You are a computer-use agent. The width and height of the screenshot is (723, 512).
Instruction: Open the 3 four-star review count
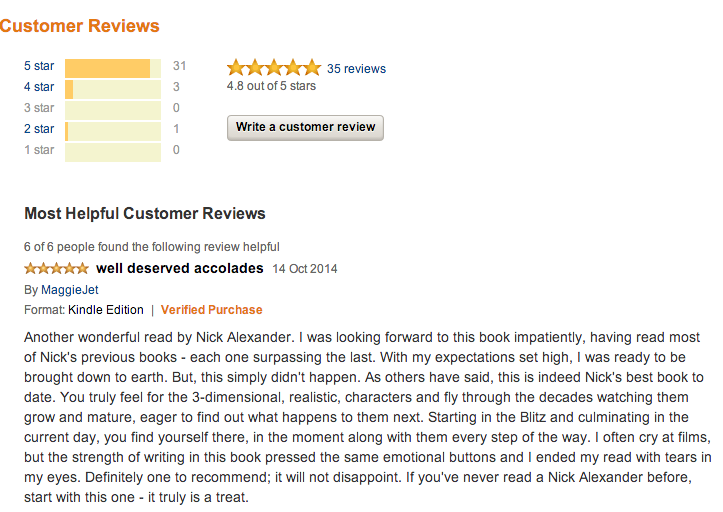tap(176, 87)
